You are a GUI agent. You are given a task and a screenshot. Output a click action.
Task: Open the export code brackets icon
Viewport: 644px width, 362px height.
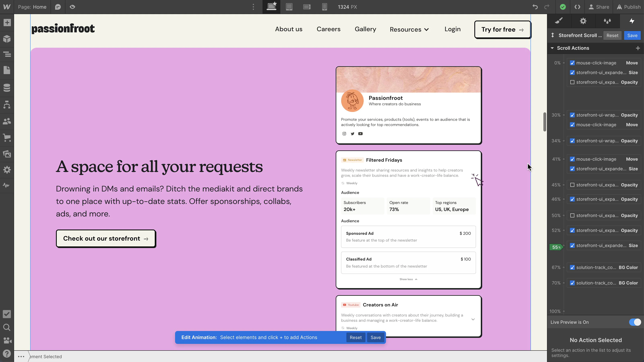pyautogui.click(x=577, y=7)
